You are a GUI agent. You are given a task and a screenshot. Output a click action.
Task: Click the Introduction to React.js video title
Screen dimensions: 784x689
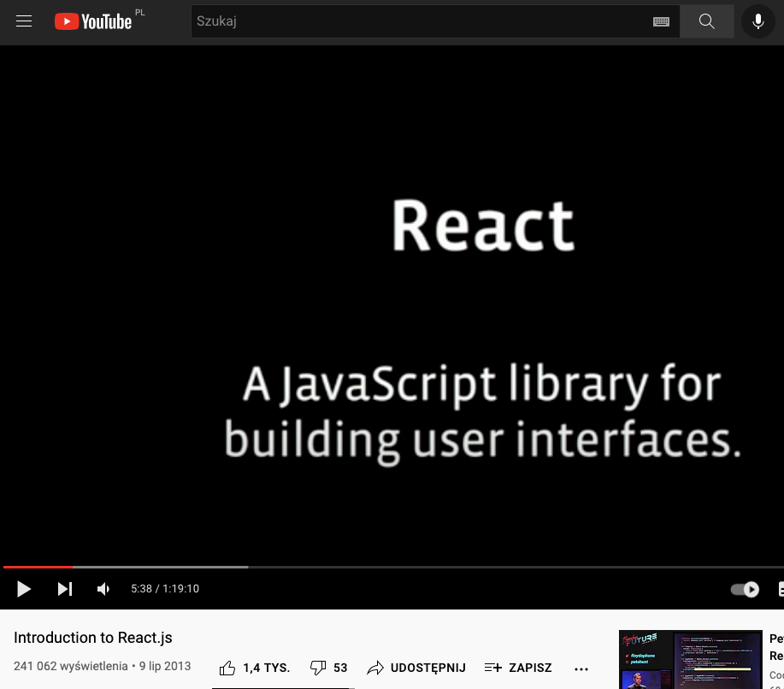[93, 638]
